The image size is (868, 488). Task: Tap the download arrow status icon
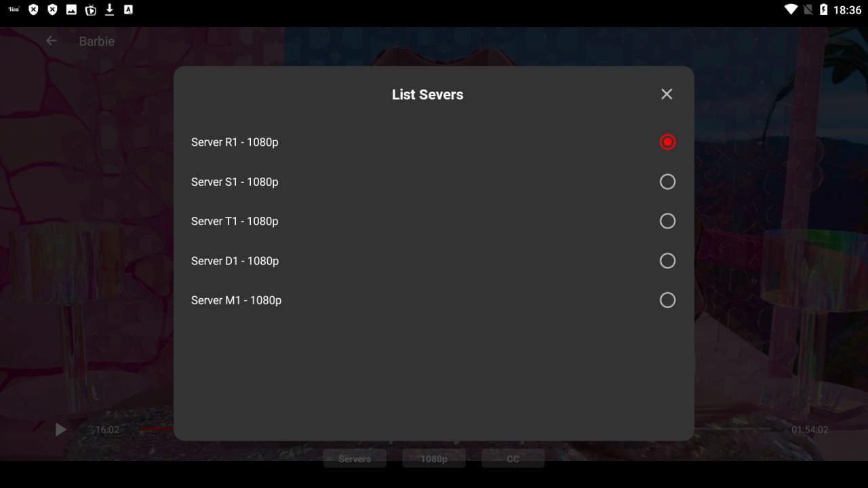(x=109, y=9)
